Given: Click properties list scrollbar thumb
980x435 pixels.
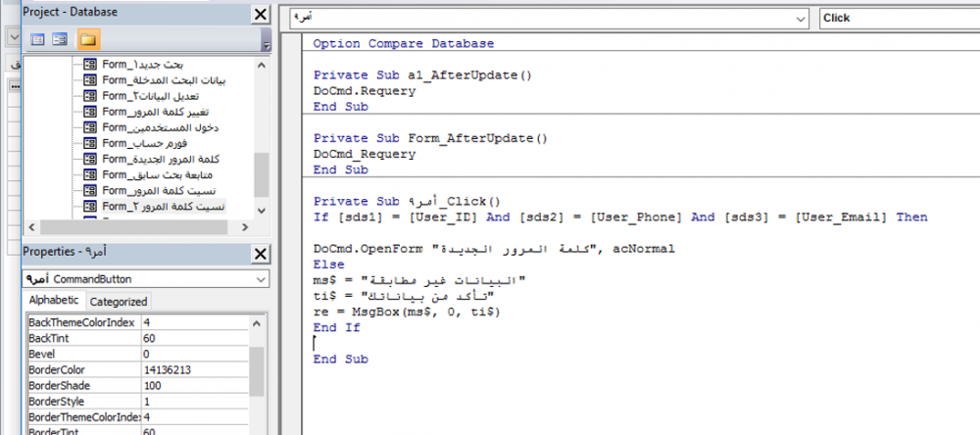Looking at the screenshot, I should tap(256, 372).
